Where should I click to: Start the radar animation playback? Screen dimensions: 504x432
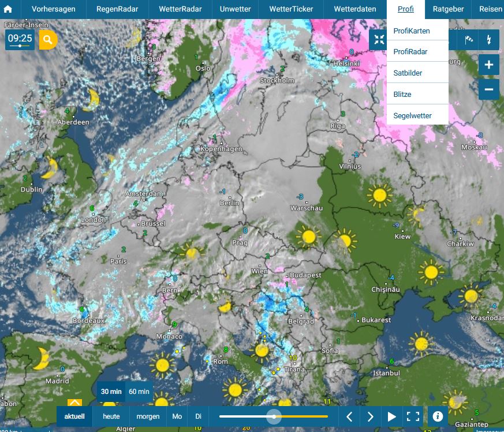(391, 416)
